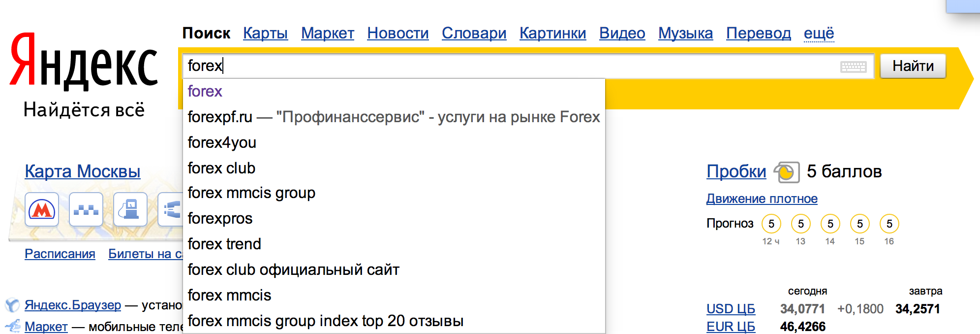
Task: Open the Маркет link at bottom left
Action: click(x=46, y=327)
